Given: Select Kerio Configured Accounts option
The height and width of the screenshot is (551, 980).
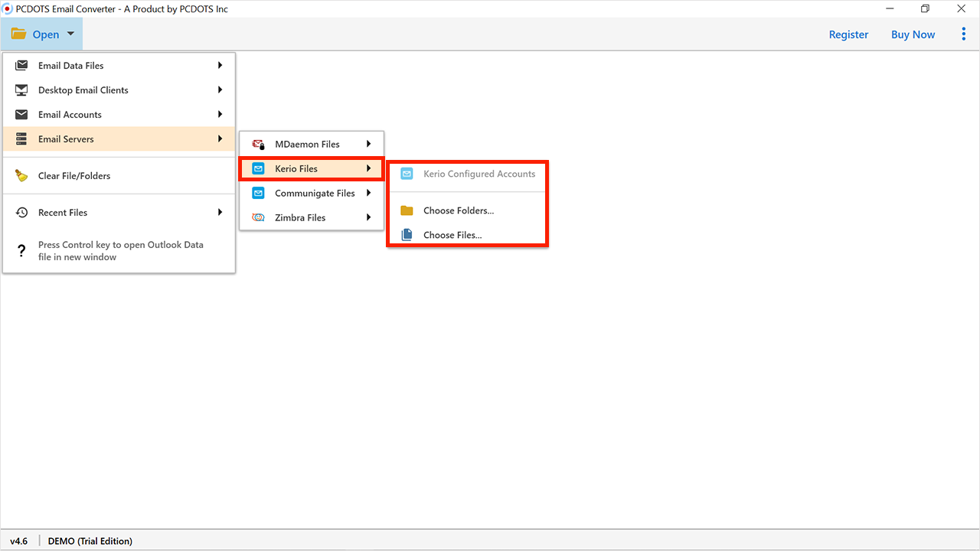Looking at the screenshot, I should click(467, 174).
